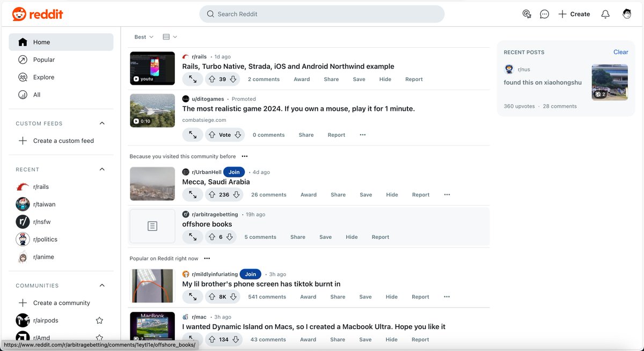Award the Mecca, Saudi Arabia post
Image resolution: width=644 pixels, height=351 pixels.
point(309,195)
